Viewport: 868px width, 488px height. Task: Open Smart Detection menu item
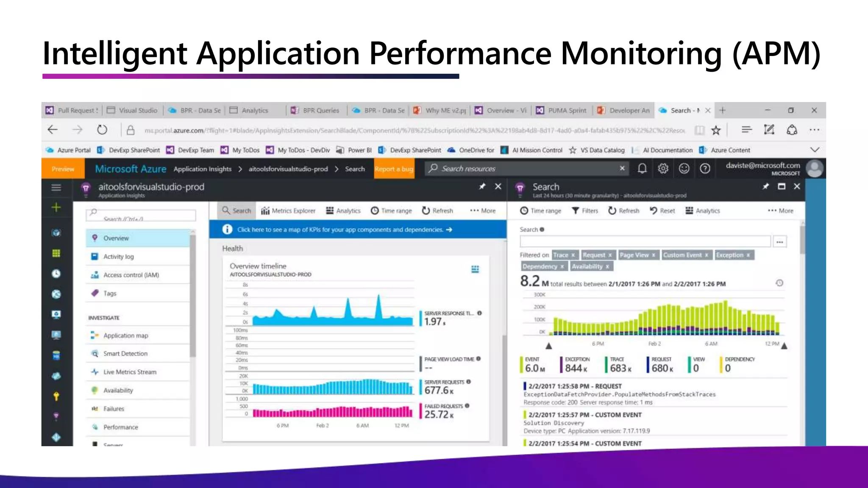tap(138, 354)
